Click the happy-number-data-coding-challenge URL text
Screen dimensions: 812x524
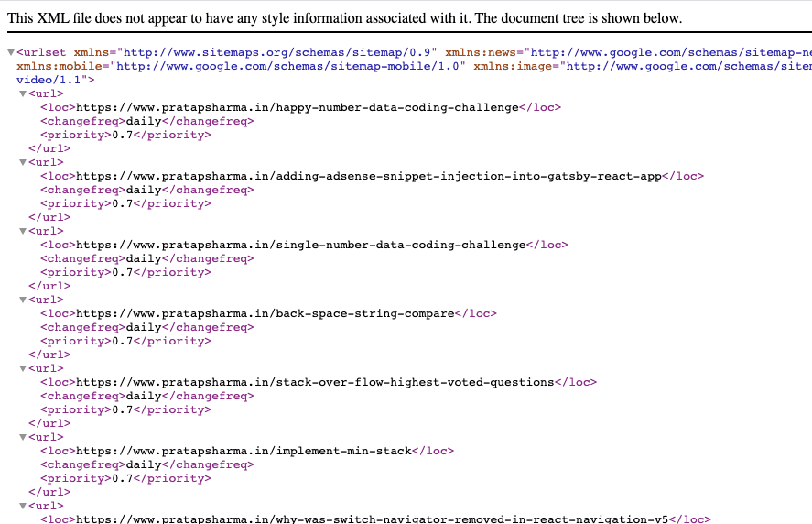pos(298,107)
